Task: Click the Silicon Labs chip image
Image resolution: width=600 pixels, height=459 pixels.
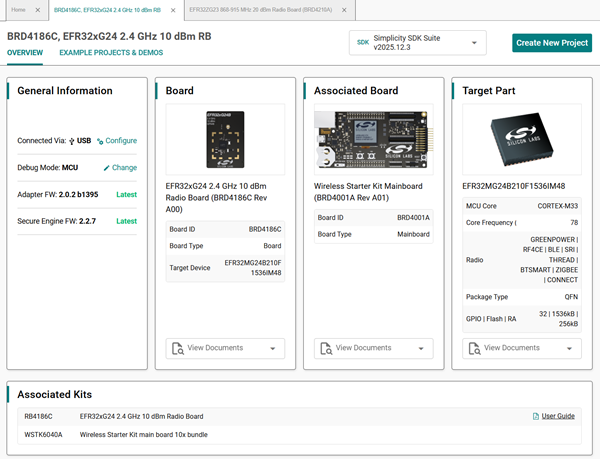Action: [522, 140]
